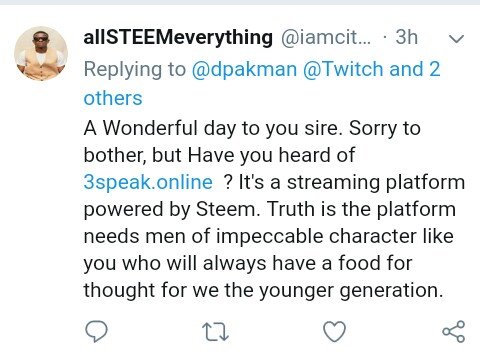
Task: Click the 'others' link text
Action: point(113,98)
